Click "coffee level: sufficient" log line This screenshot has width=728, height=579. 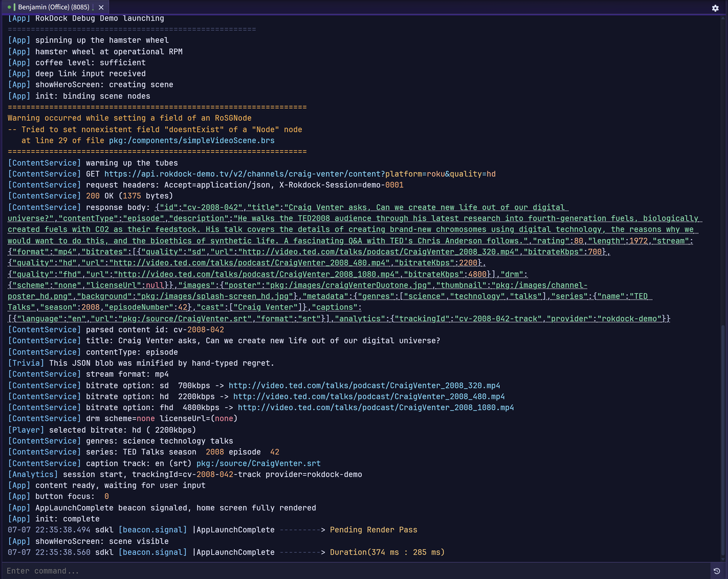77,63
